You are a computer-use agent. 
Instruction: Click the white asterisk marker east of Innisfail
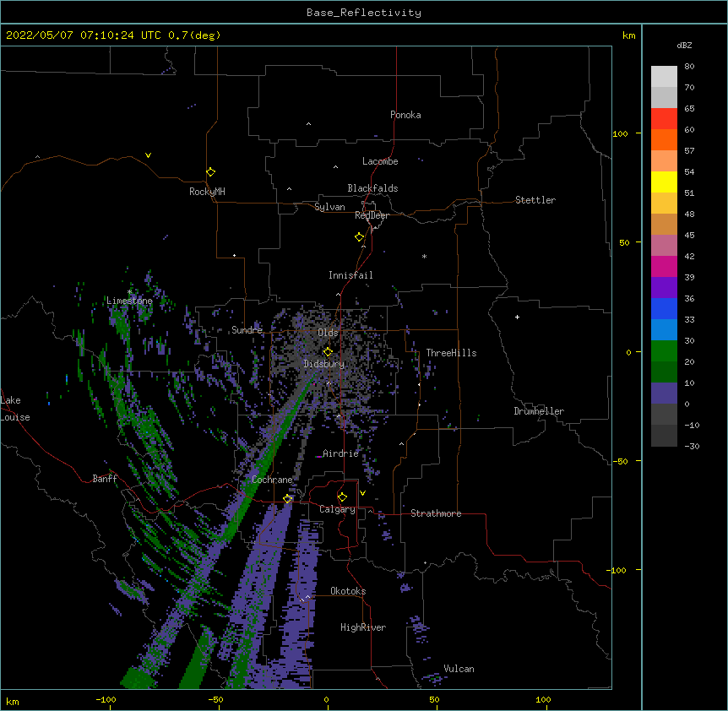[x=424, y=256]
